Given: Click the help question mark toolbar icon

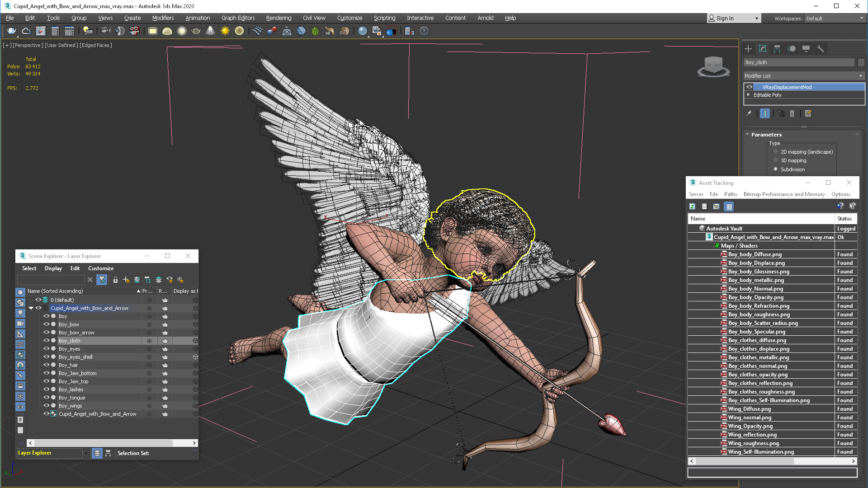Looking at the screenshot, I should 424,31.
